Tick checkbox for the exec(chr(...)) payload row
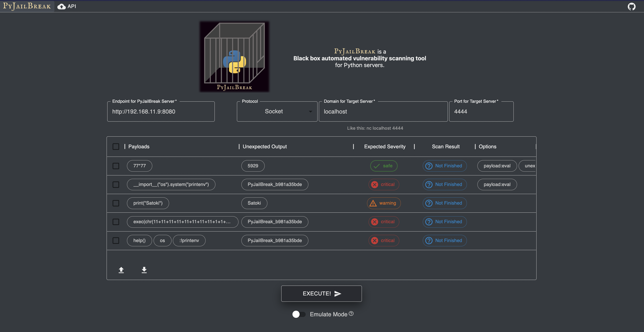 pyautogui.click(x=116, y=222)
